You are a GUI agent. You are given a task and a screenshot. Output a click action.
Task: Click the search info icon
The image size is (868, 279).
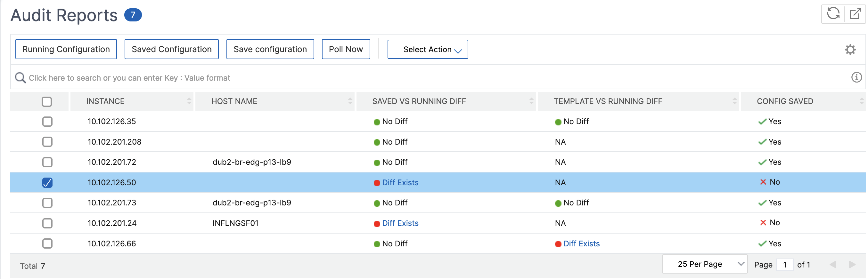click(856, 77)
